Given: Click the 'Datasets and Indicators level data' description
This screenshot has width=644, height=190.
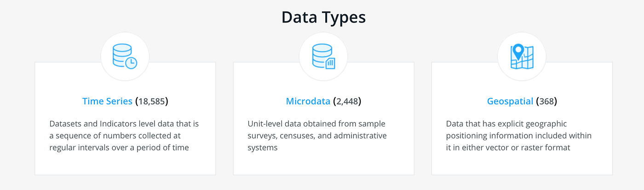Looking at the screenshot, I should (x=124, y=136).
